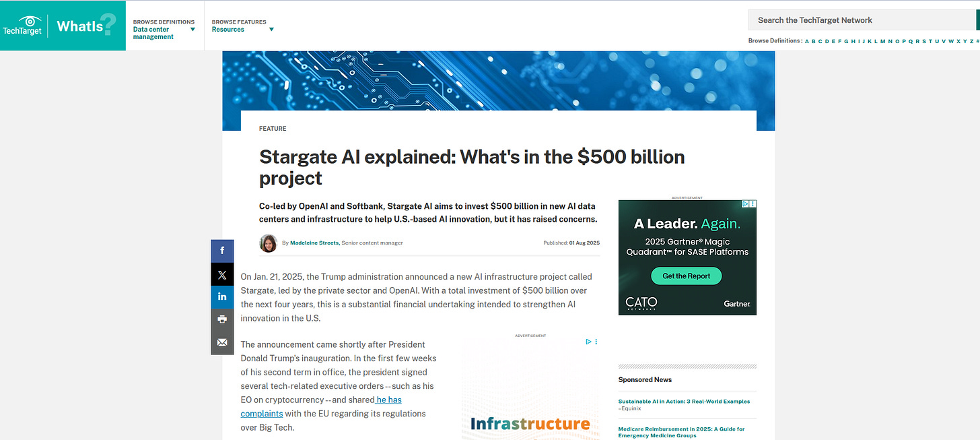Click the Cato Gartner SASE ad banner
This screenshot has width=980, height=440.
(687, 257)
